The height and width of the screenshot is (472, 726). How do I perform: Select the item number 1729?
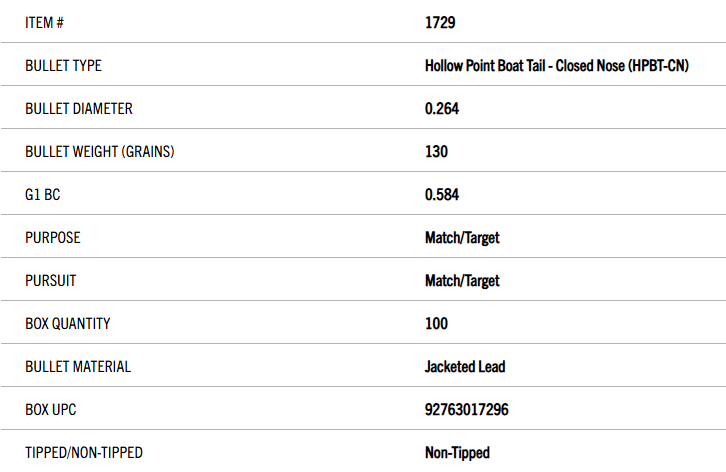click(x=440, y=23)
